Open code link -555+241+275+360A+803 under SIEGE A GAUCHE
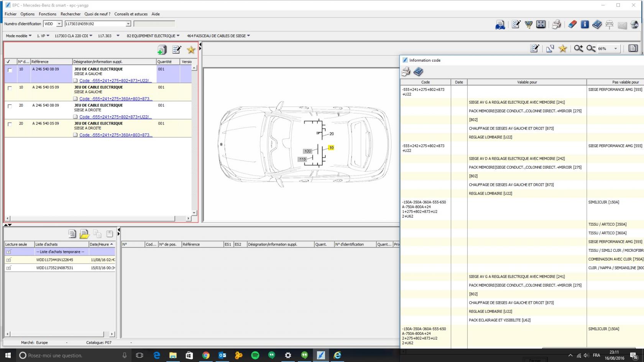Viewport: 644px width, 362px height. tap(116, 98)
